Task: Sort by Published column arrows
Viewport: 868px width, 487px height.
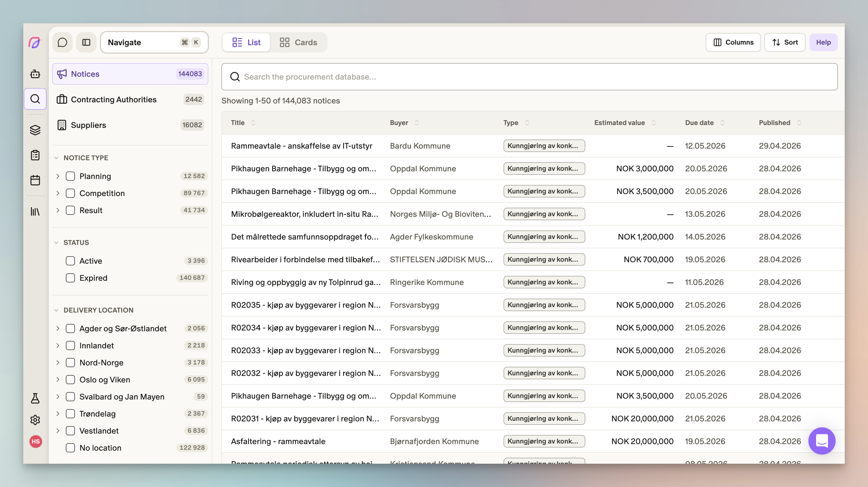Action: coord(798,123)
